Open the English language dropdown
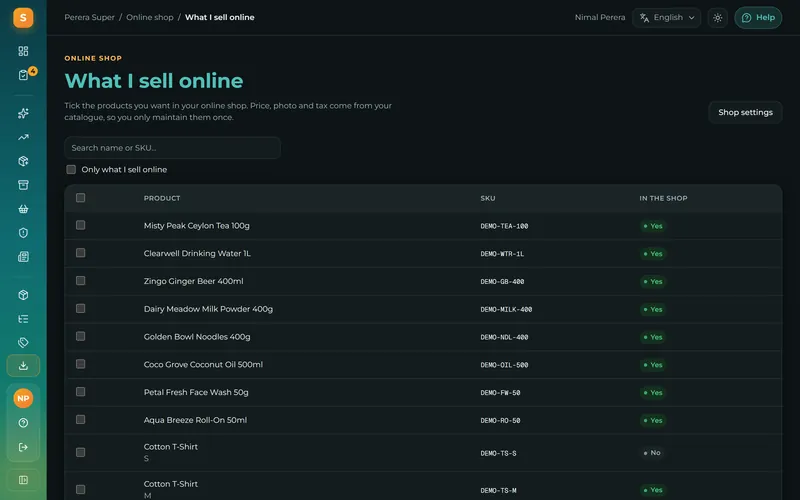 click(x=666, y=17)
